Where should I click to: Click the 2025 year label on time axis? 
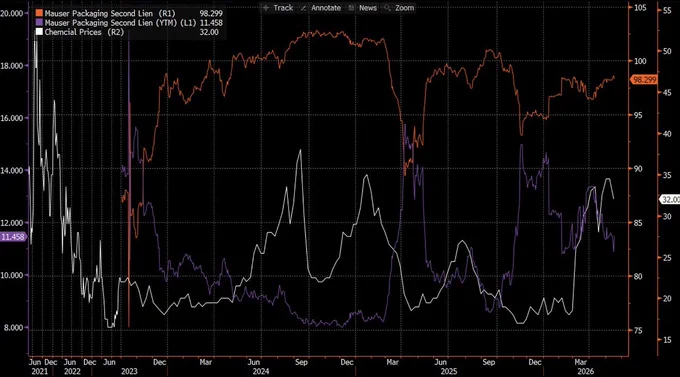(449, 371)
